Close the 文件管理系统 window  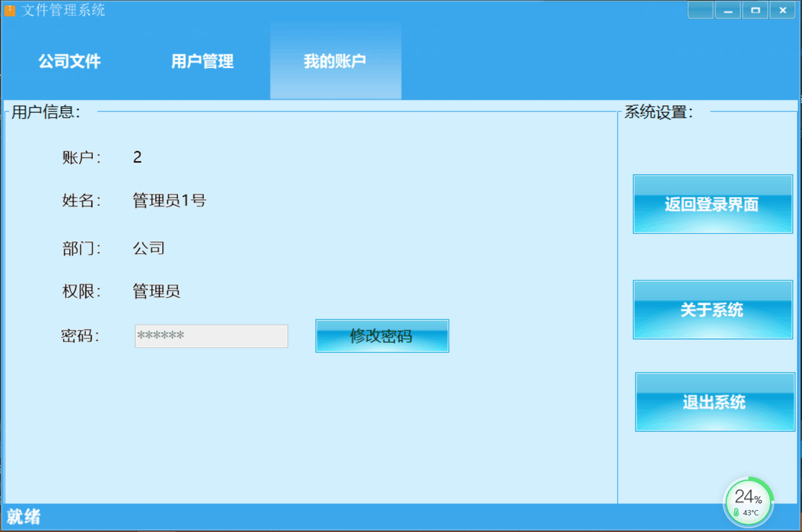[x=782, y=10]
